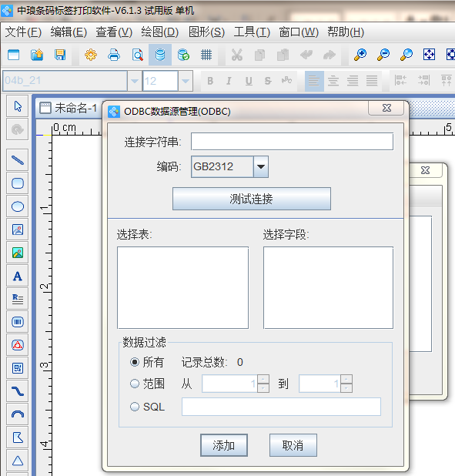Select the rich text tool
The image size is (455, 476).
pyautogui.click(x=18, y=299)
